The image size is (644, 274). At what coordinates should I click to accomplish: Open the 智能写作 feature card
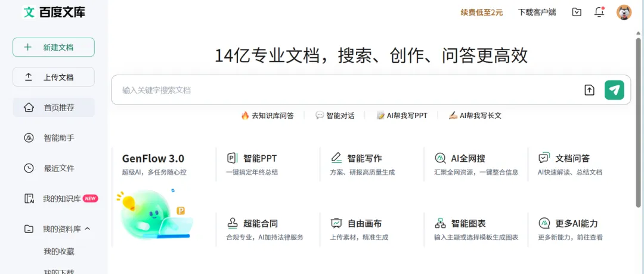[x=371, y=165]
